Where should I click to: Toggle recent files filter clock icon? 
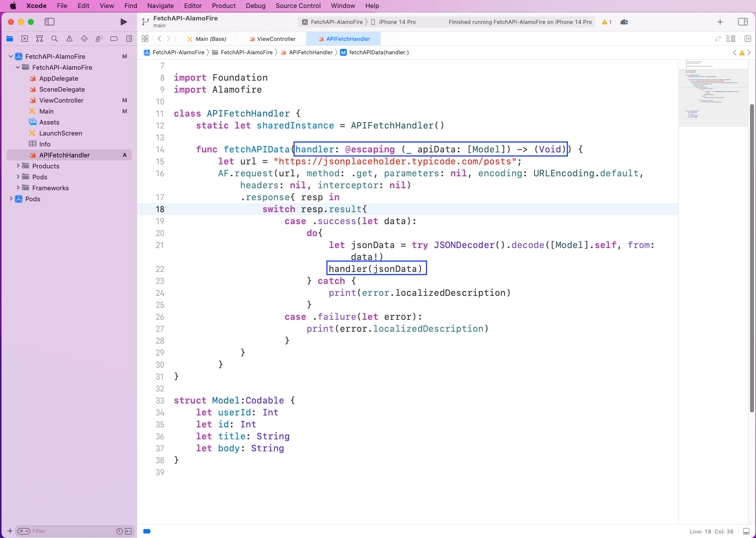pyautogui.click(x=119, y=531)
